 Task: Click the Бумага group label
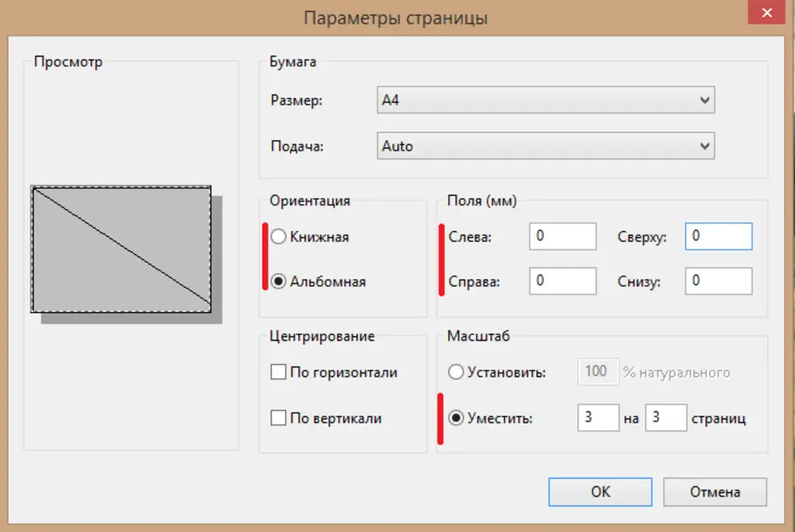pyautogui.click(x=293, y=62)
